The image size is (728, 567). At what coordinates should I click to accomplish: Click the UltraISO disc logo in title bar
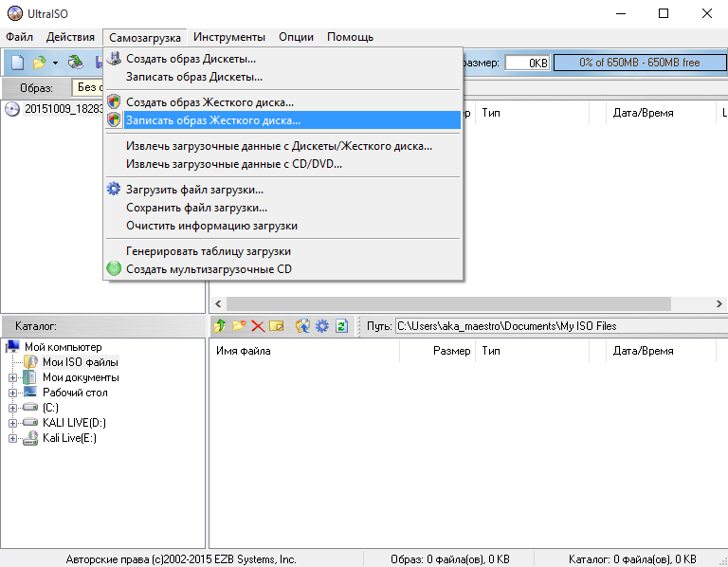15,13
